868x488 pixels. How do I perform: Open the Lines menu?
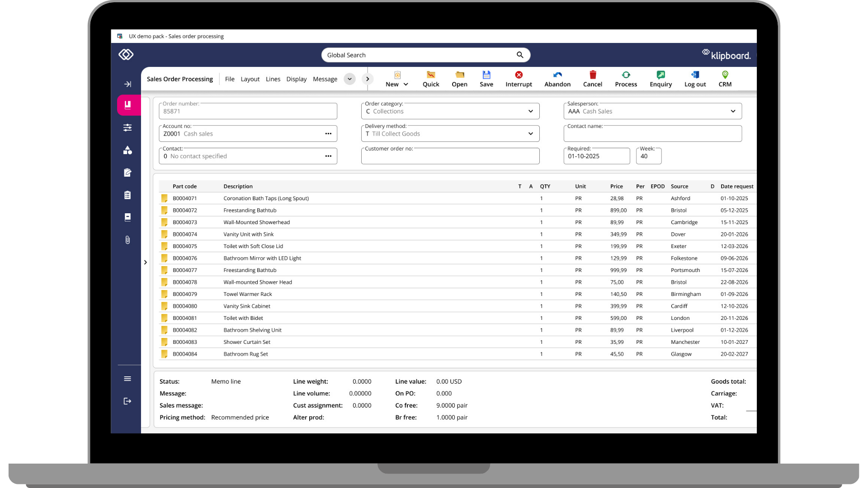[x=273, y=79]
